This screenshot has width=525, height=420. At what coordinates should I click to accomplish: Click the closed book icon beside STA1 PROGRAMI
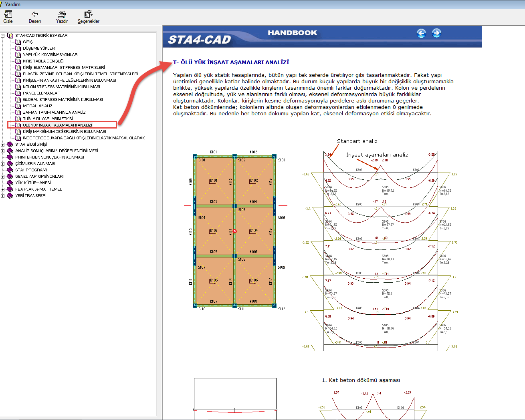[10, 170]
